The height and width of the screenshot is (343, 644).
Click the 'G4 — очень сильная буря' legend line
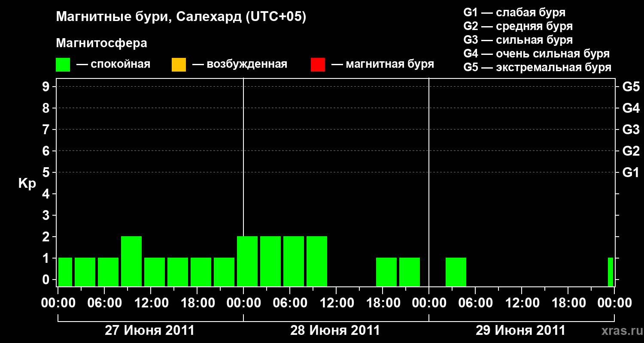pyautogui.click(x=537, y=54)
